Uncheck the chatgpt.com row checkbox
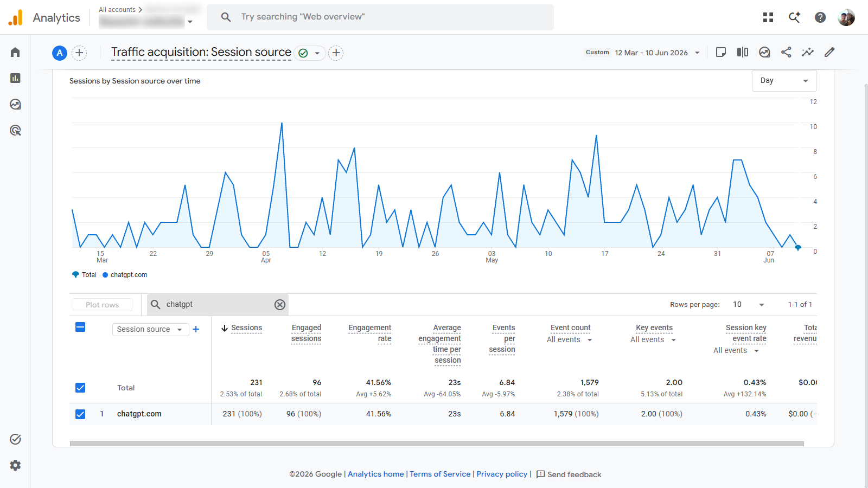868x488 pixels. pyautogui.click(x=80, y=414)
